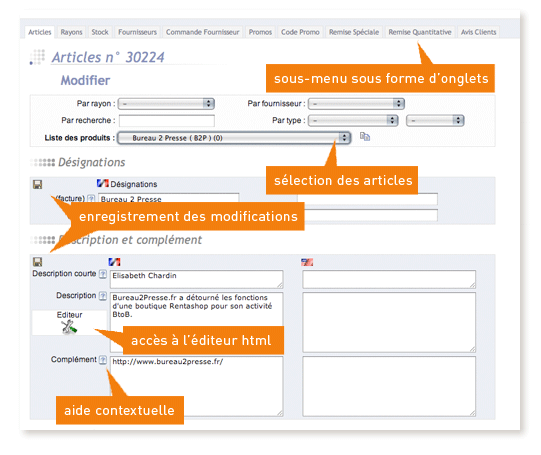The width and height of the screenshot is (541, 455).
Task: Switch to the Remise Spéciale tab
Action: tap(354, 32)
